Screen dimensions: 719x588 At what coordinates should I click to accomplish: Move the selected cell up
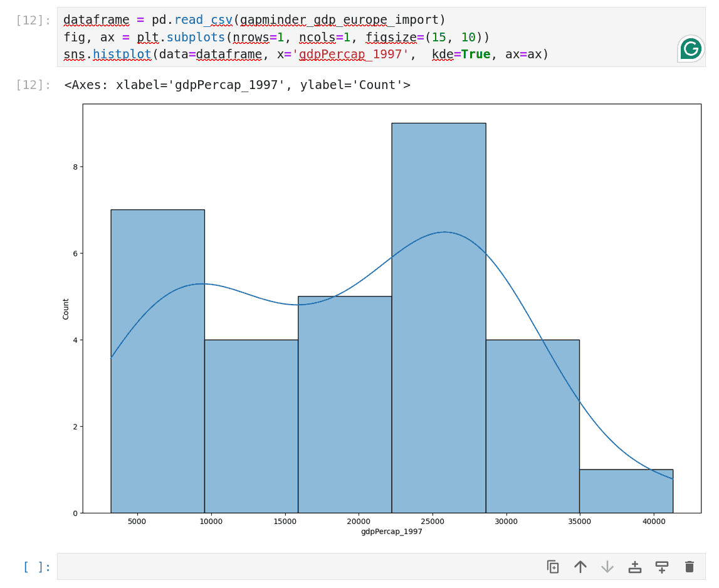pyautogui.click(x=580, y=566)
